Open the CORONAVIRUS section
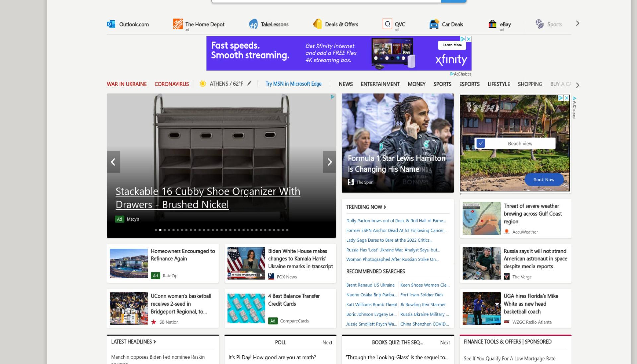 [x=172, y=84]
